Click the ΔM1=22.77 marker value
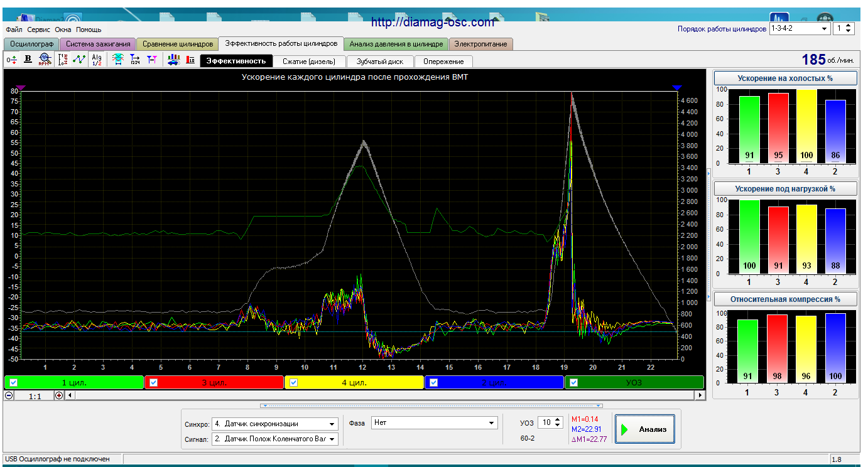The image size is (868, 467). pyautogui.click(x=589, y=439)
